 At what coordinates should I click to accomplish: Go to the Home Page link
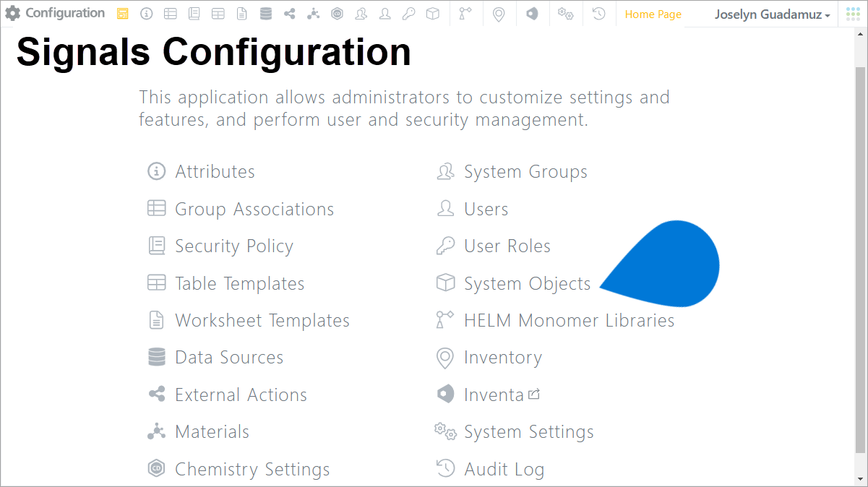point(653,14)
